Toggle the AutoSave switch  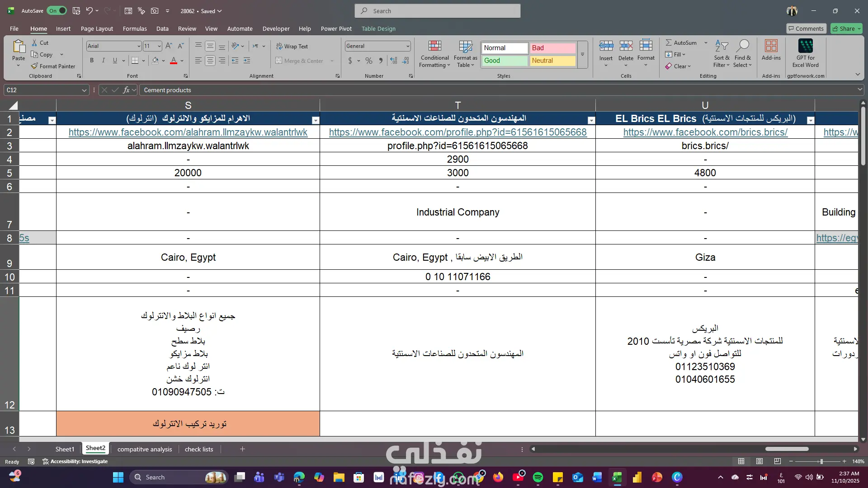click(57, 11)
